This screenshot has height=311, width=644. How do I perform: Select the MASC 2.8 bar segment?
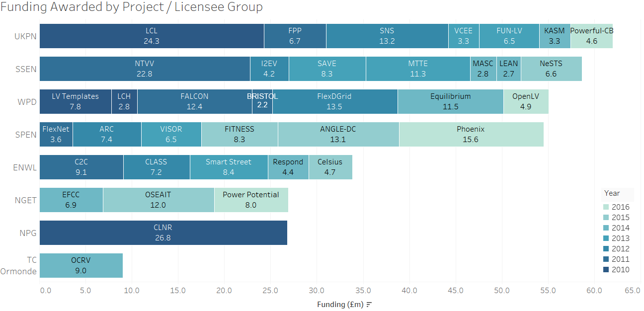[x=483, y=69]
